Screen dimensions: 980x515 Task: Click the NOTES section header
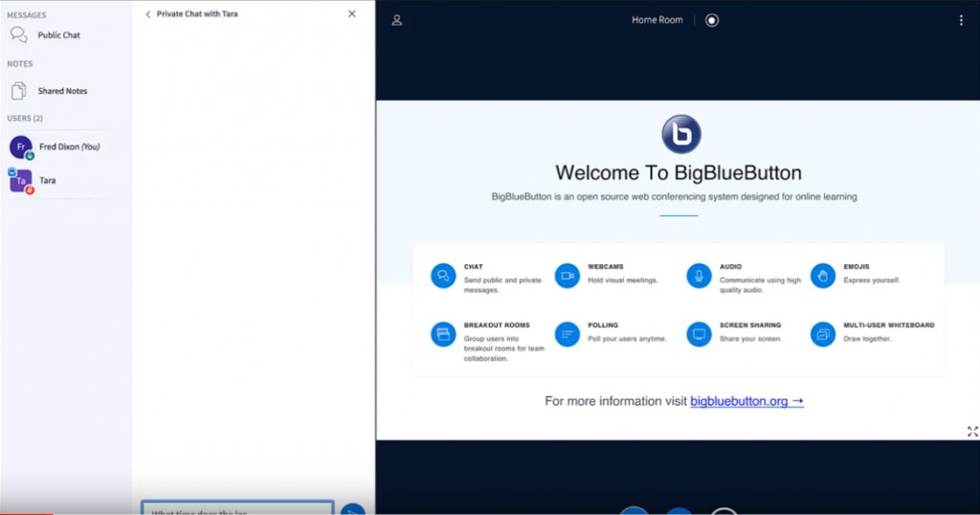click(20, 64)
